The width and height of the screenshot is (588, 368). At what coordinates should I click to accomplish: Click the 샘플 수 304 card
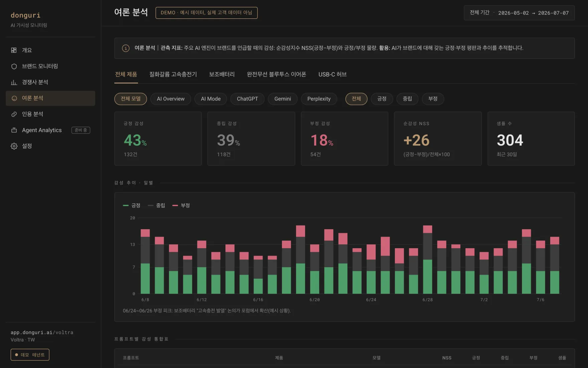[531, 139]
